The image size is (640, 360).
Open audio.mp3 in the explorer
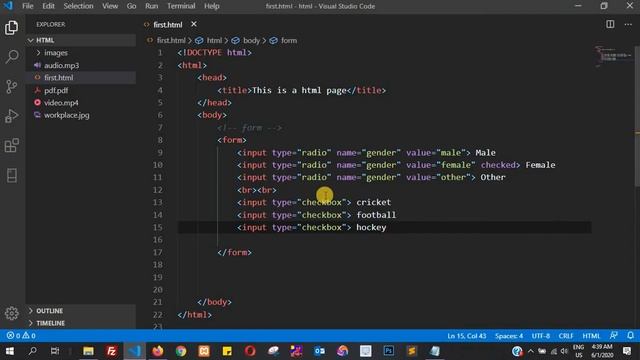coord(81,65)
